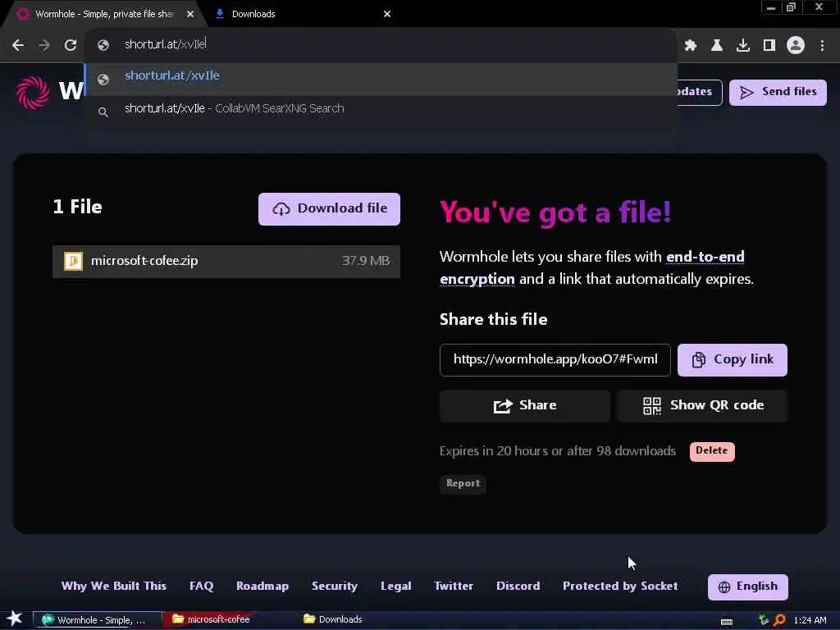This screenshot has height=630, width=840.
Task: Open the Roadmap footer link
Action: [262, 586]
